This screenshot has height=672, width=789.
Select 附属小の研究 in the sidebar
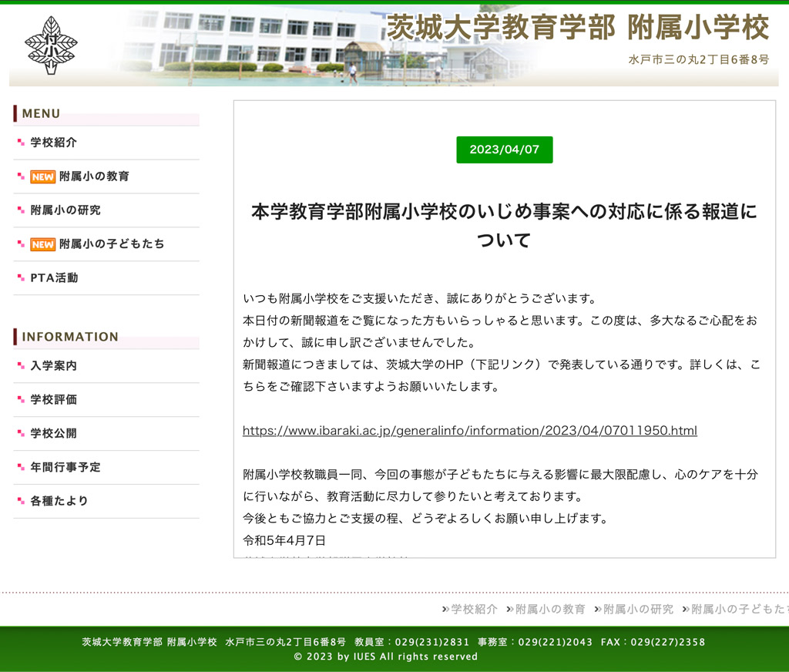coord(65,210)
